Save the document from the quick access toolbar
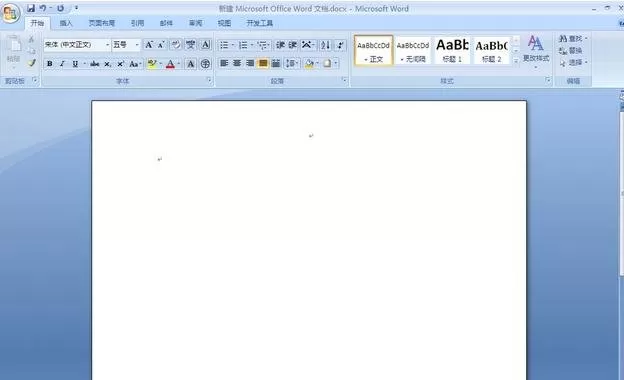The height and width of the screenshot is (380, 624). pos(31,8)
